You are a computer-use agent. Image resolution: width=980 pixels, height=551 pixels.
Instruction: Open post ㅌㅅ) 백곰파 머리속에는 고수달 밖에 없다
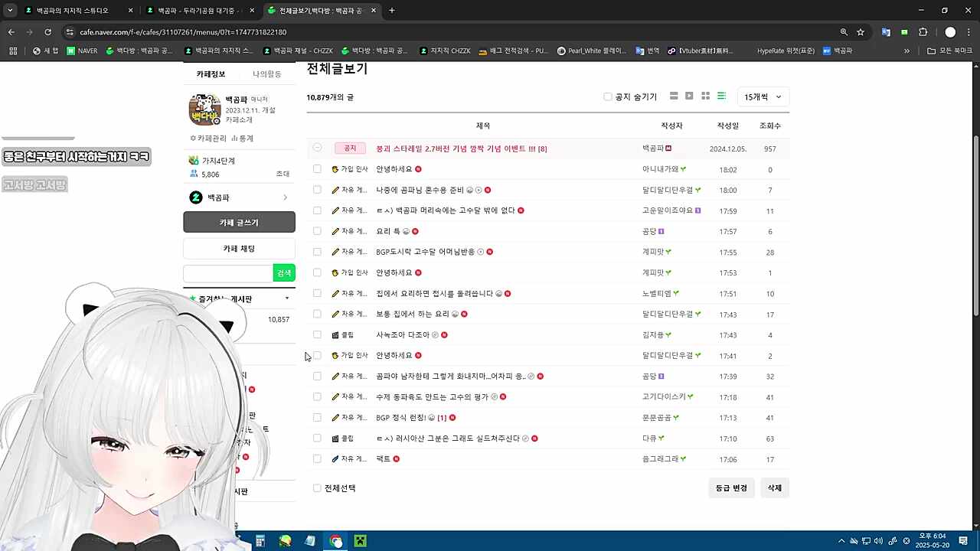click(446, 210)
